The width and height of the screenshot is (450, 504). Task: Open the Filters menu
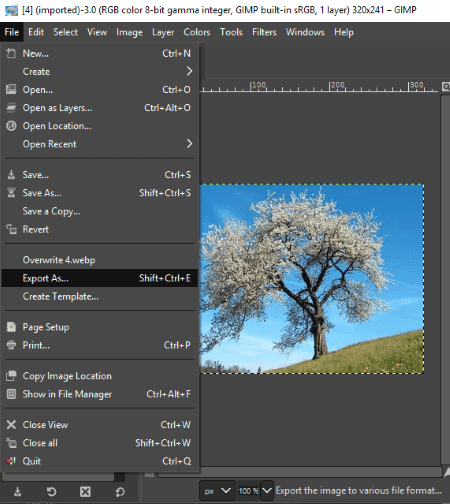pyautogui.click(x=264, y=32)
